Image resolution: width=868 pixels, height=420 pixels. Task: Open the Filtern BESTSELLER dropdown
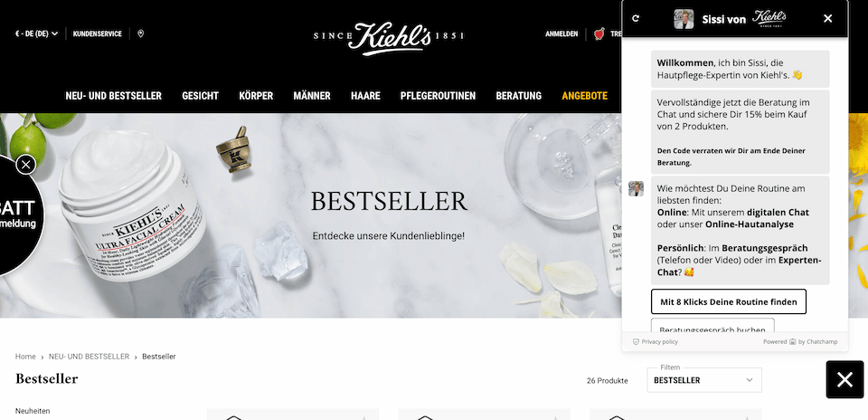pyautogui.click(x=704, y=380)
